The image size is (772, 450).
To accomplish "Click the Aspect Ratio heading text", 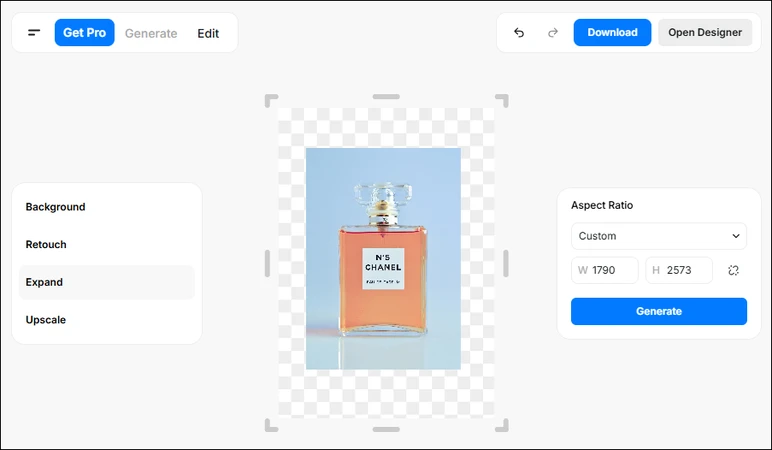I will click(602, 205).
